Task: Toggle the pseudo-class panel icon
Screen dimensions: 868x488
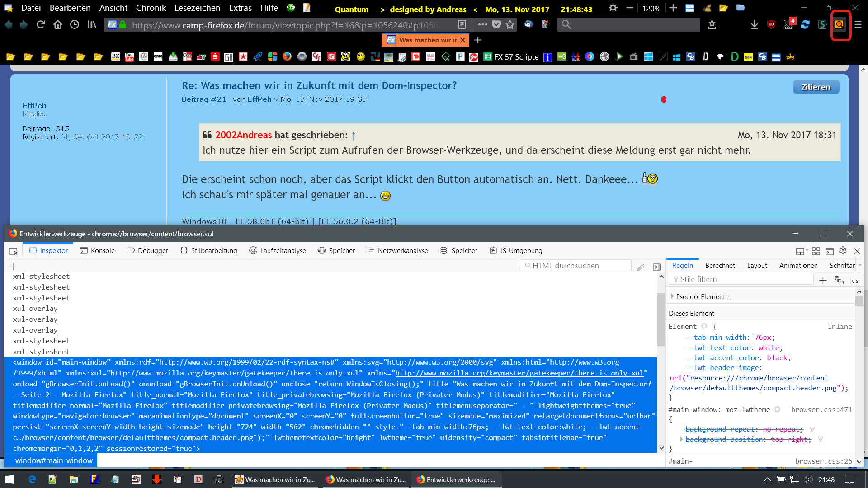Action: pos(839,281)
